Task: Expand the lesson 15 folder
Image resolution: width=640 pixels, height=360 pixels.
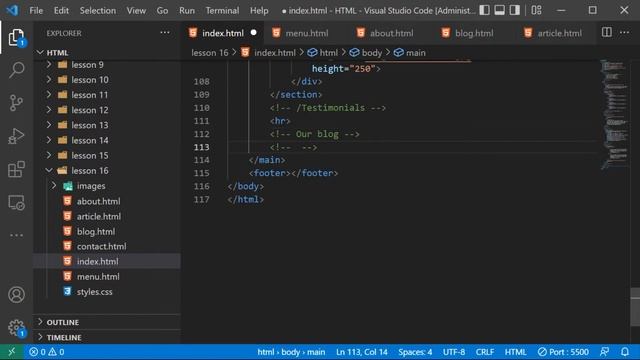Action: click(49, 155)
